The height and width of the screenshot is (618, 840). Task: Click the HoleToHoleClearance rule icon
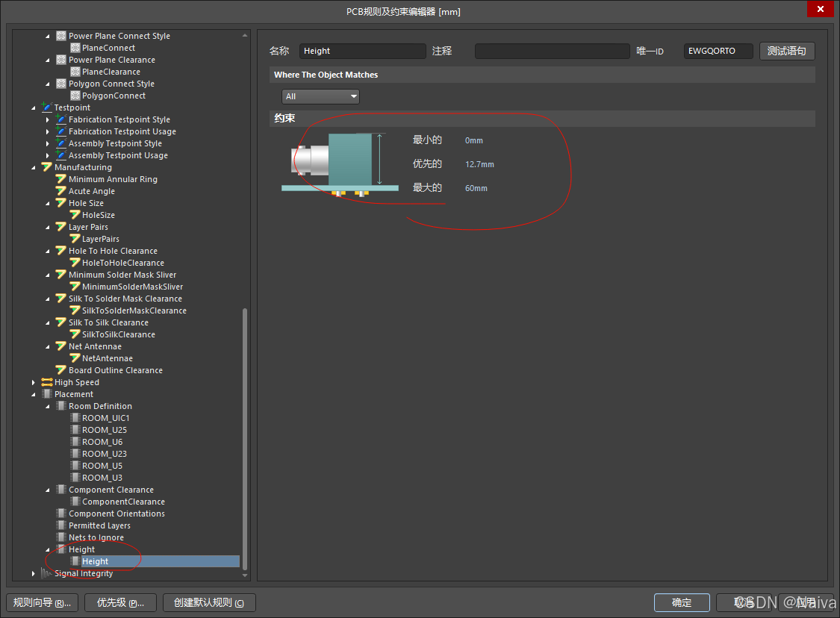point(75,263)
